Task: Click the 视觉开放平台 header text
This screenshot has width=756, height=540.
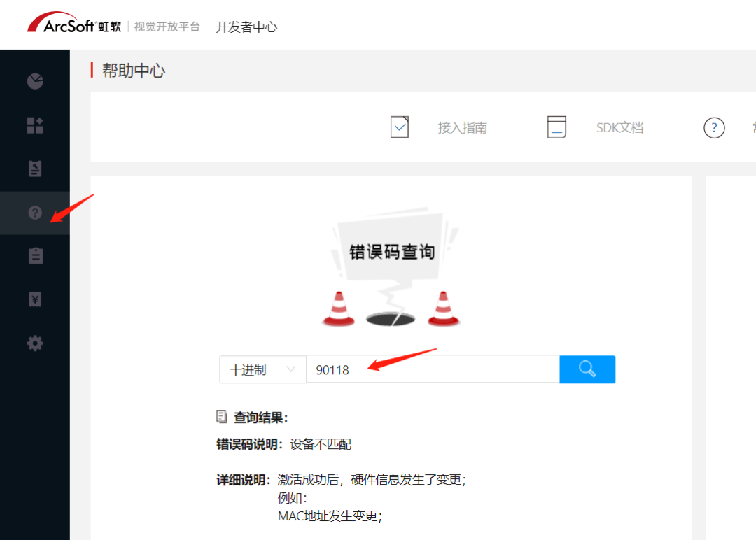Action: [167, 27]
